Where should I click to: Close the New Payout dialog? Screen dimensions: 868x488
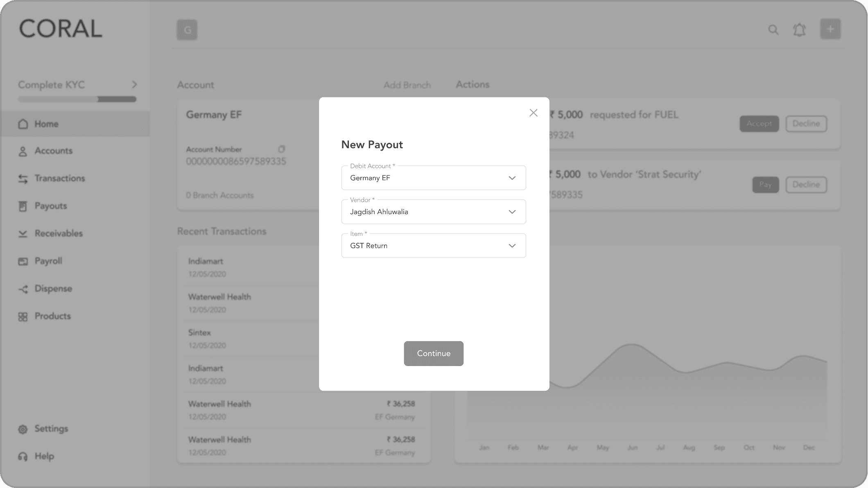tap(533, 113)
